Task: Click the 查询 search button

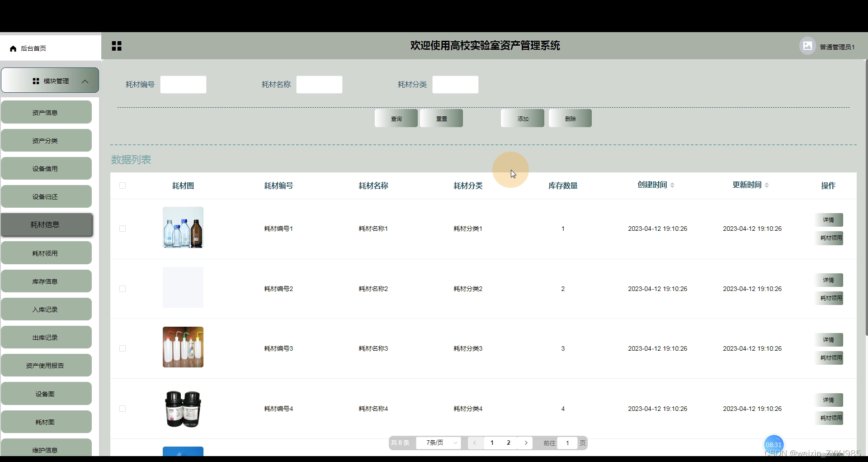Action: tap(396, 118)
